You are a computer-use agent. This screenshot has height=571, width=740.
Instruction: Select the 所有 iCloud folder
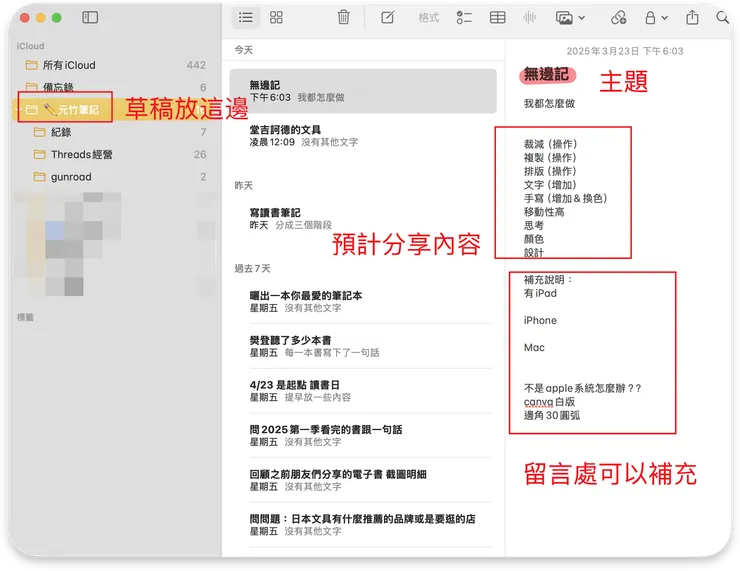[116, 65]
